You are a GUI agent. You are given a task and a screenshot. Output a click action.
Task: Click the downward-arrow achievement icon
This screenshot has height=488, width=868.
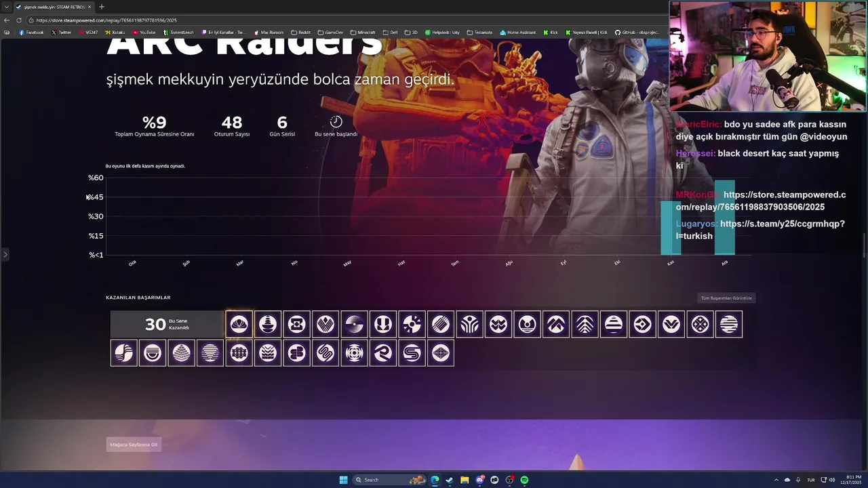click(383, 324)
